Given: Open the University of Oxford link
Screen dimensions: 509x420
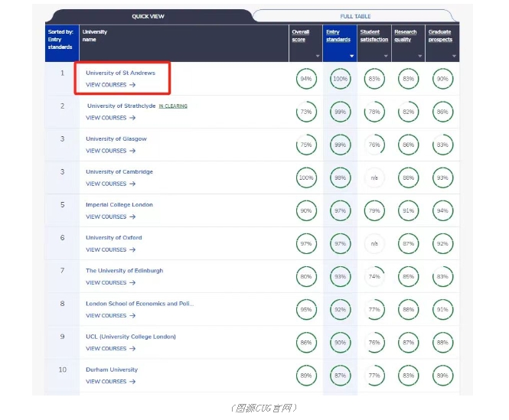Looking at the screenshot, I should click(x=113, y=238).
